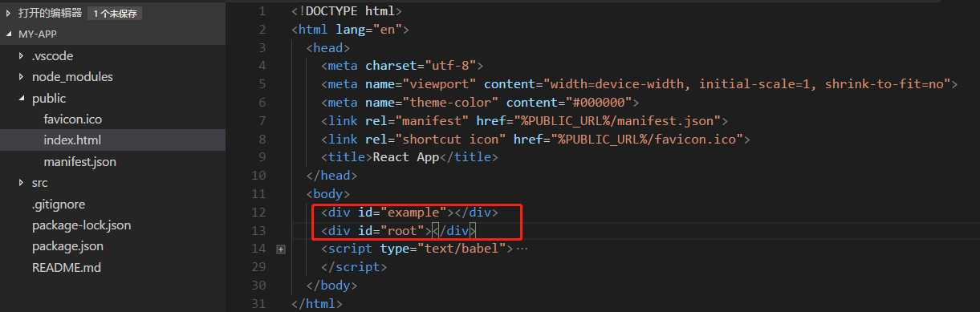Click line number 12 in the gutter
The image size is (980, 312).
click(x=258, y=213)
